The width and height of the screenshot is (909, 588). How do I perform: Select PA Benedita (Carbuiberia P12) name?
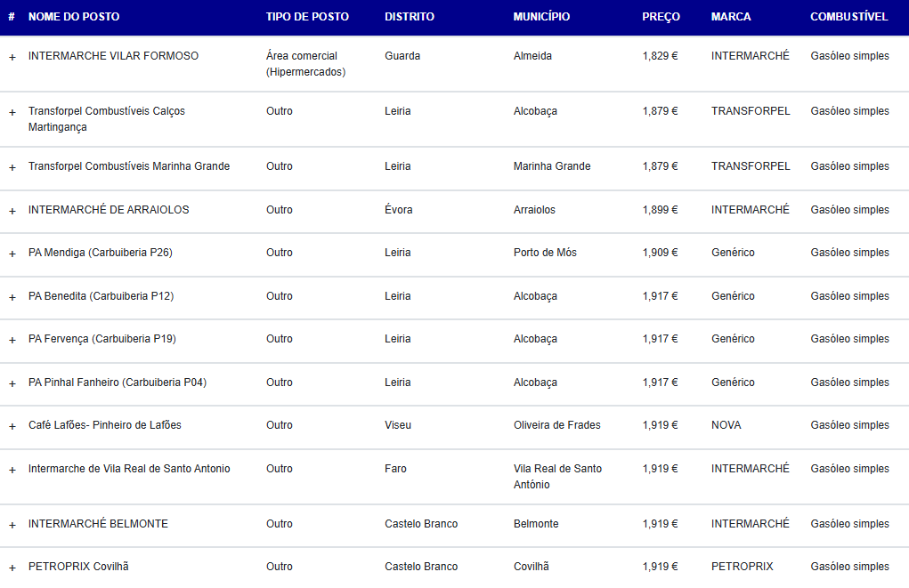101,296
